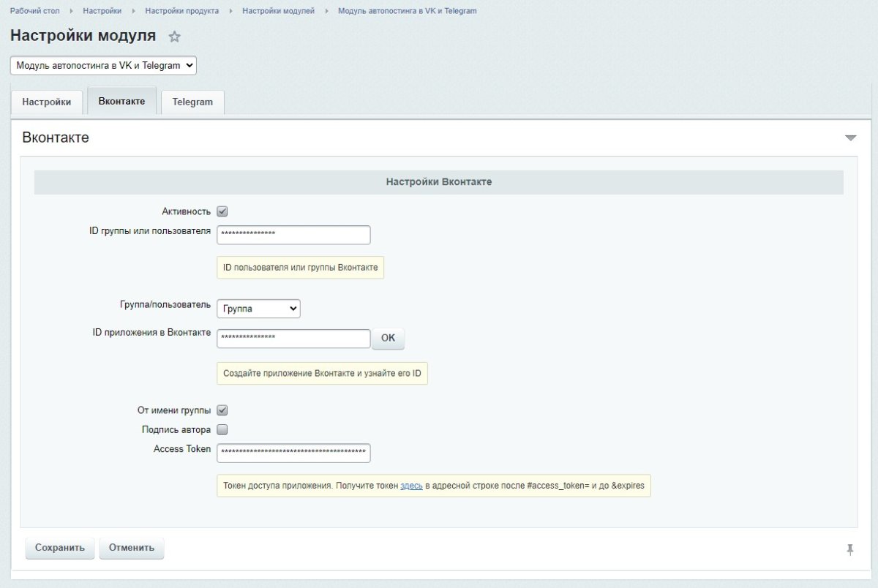Add page to favorites with star icon
The width and height of the screenshot is (878, 588).
click(x=174, y=37)
